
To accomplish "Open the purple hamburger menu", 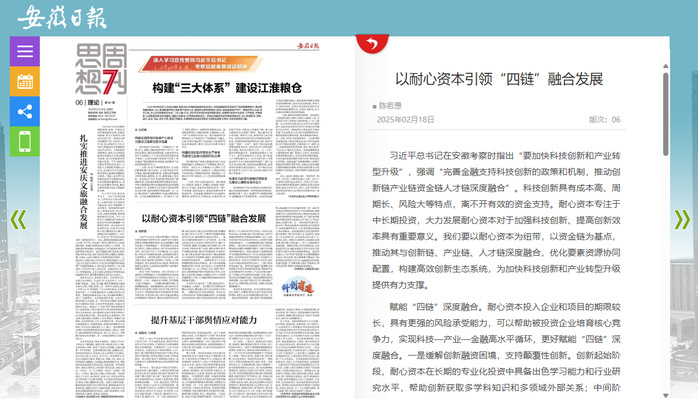I will 25,51.
